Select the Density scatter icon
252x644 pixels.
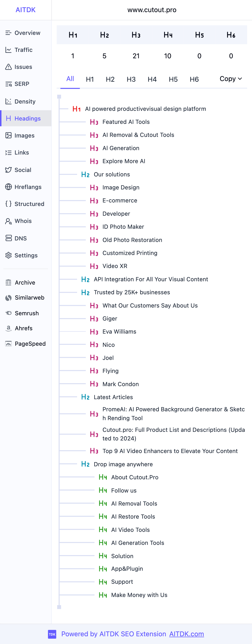(x=9, y=102)
